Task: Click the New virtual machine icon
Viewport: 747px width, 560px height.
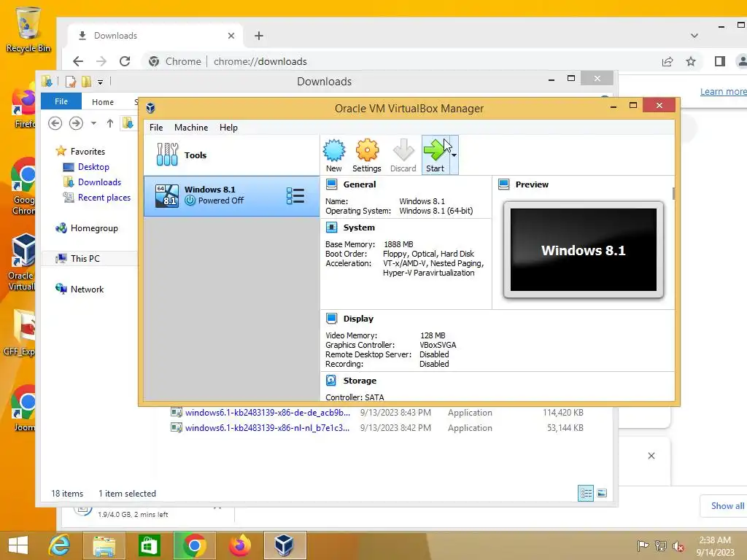Action: pos(334,155)
